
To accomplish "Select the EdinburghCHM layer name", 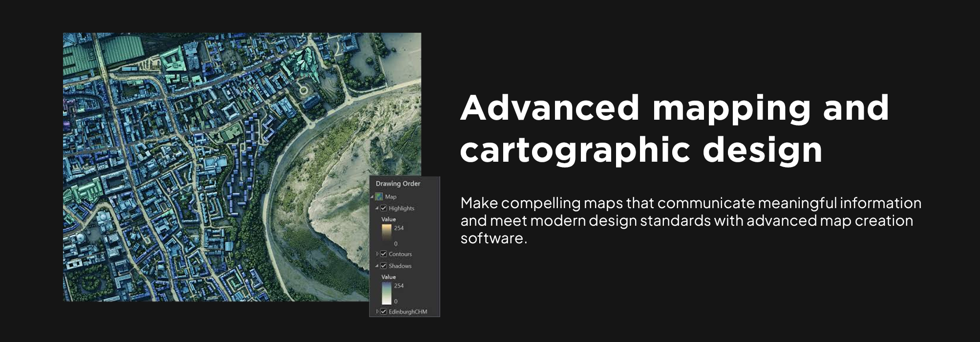I will tap(408, 312).
